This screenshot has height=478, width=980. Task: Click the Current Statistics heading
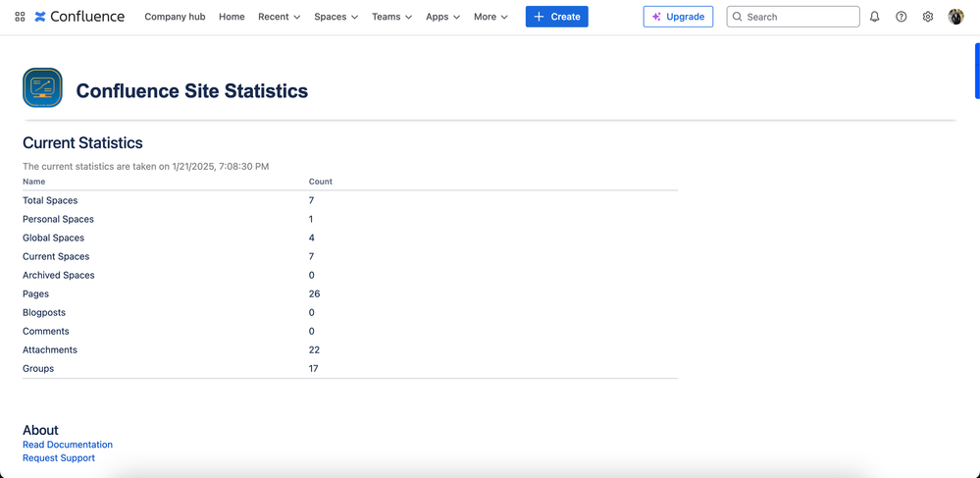pyautogui.click(x=82, y=142)
